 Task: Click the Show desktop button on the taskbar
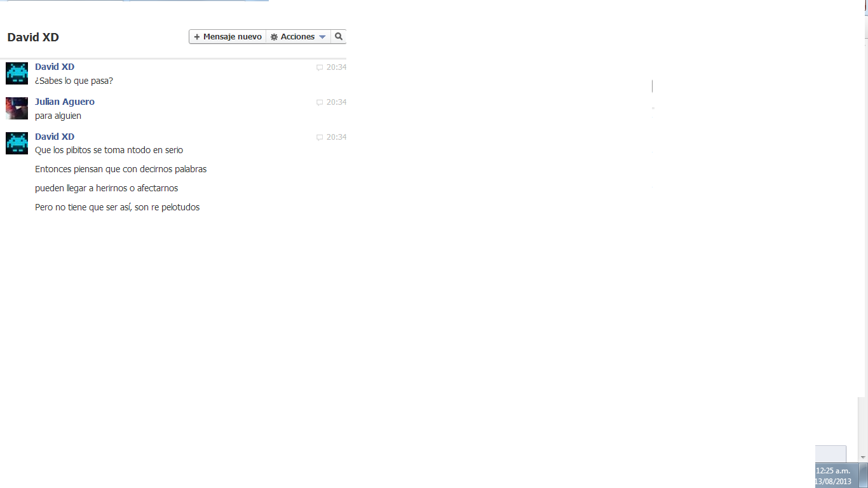(864, 476)
